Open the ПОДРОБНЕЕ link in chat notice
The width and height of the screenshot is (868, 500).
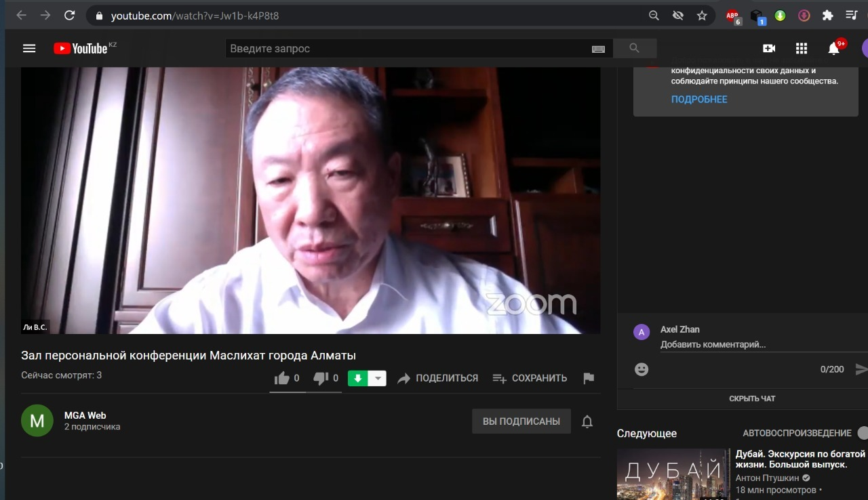(699, 100)
